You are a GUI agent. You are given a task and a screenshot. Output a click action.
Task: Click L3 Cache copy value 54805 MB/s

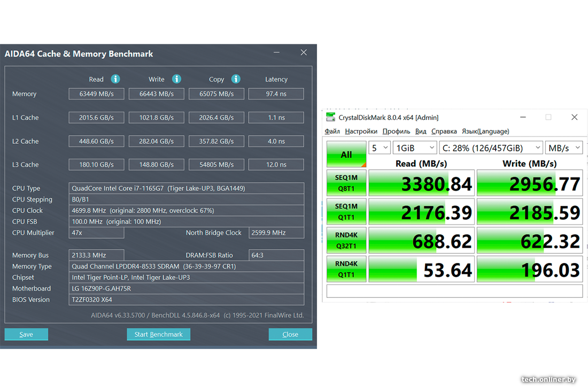coord(216,164)
